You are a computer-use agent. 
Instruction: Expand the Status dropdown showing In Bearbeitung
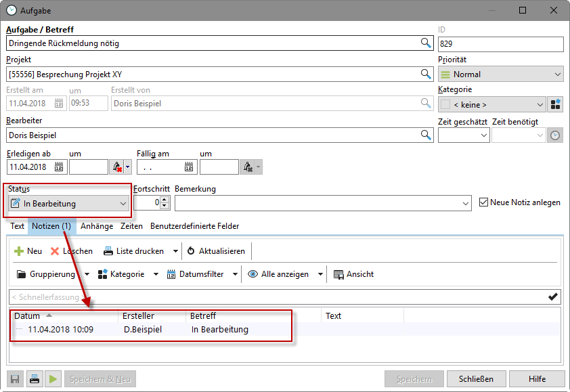(123, 203)
